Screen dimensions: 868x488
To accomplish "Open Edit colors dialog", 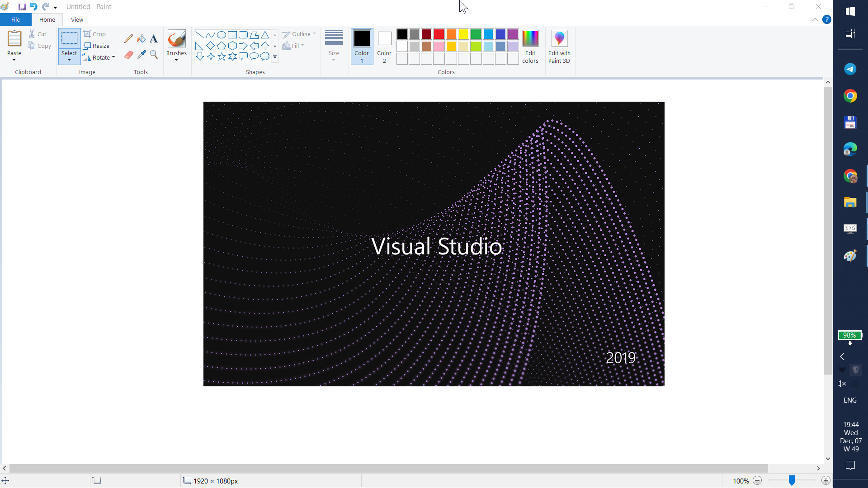I will point(530,47).
